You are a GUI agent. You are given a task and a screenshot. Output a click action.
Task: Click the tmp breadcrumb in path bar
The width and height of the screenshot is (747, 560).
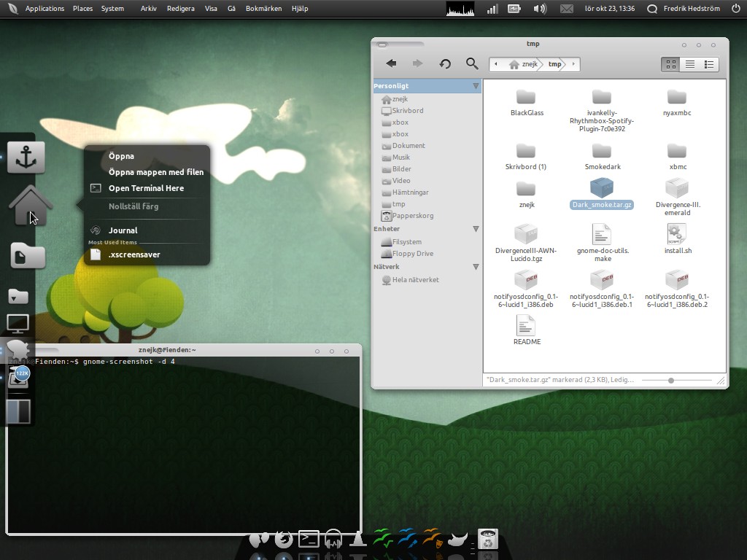coord(554,64)
